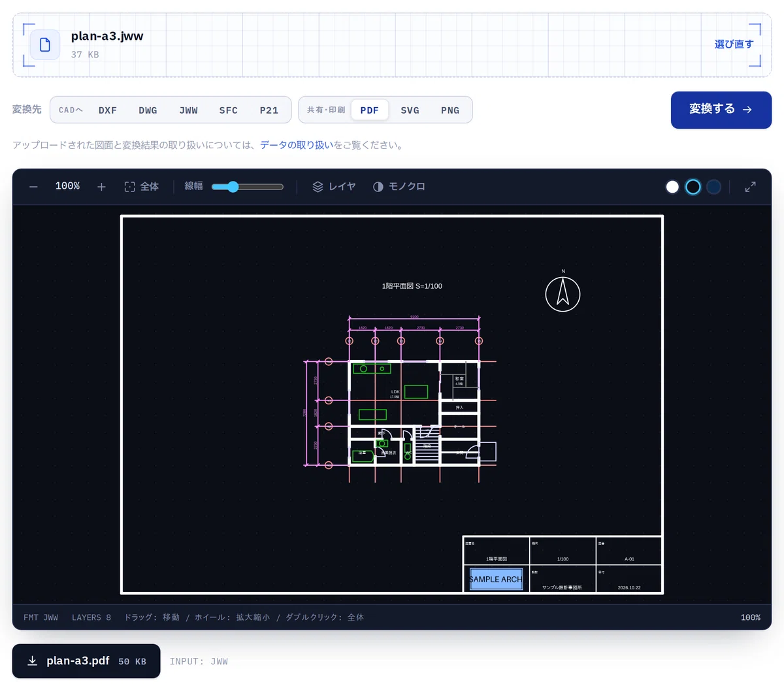
Task: Click the SAMPLE ARCH title block logo
Action: point(496,579)
